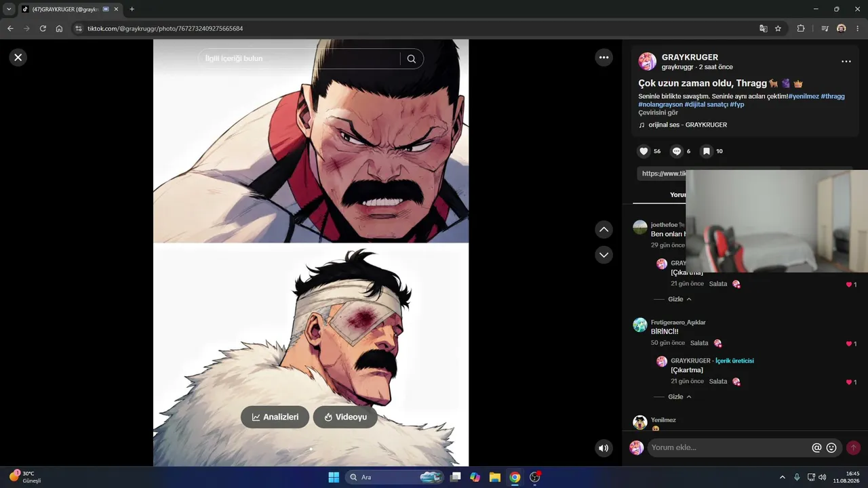This screenshot has width=868, height=488.
Task: Go forward with the browser forward arrow
Action: 26,28
